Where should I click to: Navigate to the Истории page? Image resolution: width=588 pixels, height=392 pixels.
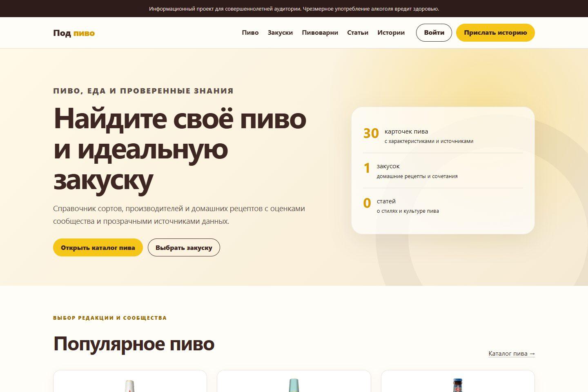(x=391, y=33)
